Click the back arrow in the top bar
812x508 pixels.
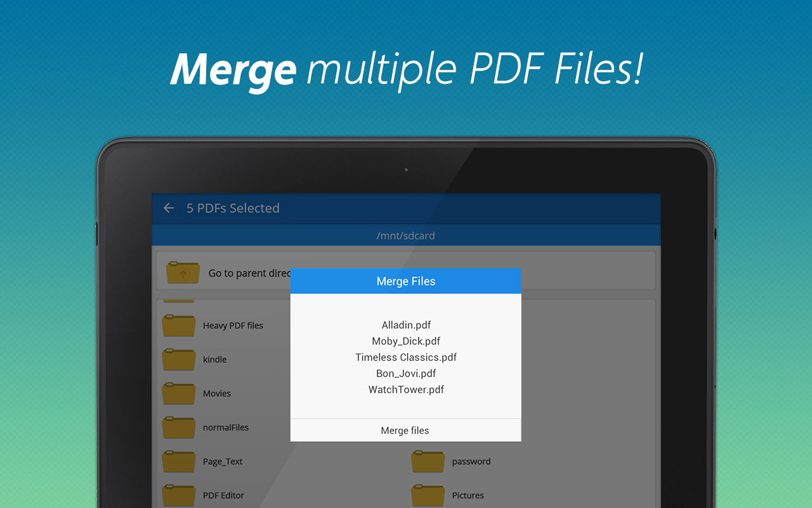click(168, 208)
